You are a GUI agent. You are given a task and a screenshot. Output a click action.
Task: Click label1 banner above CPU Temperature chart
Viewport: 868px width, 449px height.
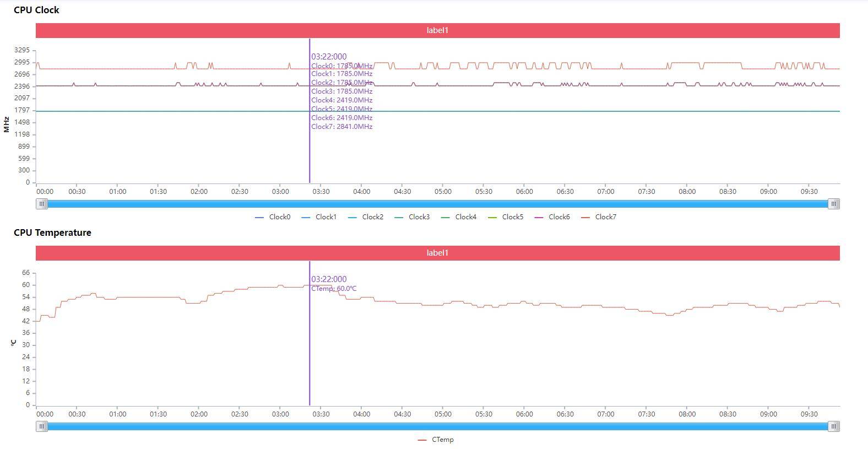pyautogui.click(x=438, y=253)
